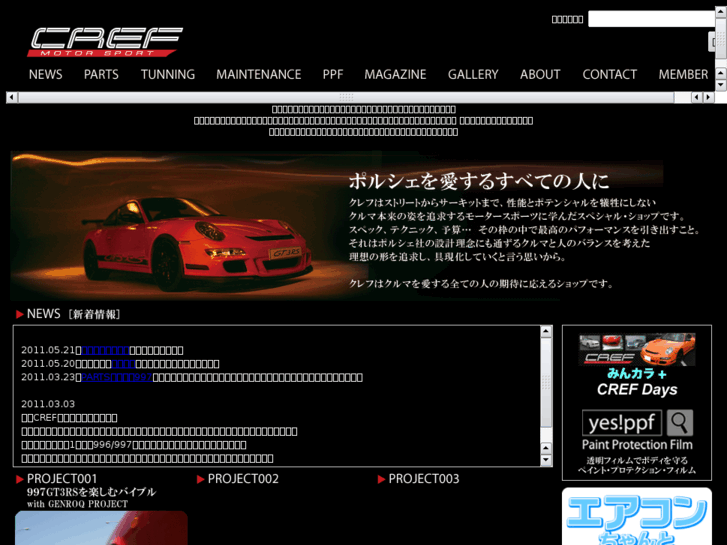Focus the search input field at top
Image resolution: width=727 pixels, height=545 pixels.
coord(651,19)
